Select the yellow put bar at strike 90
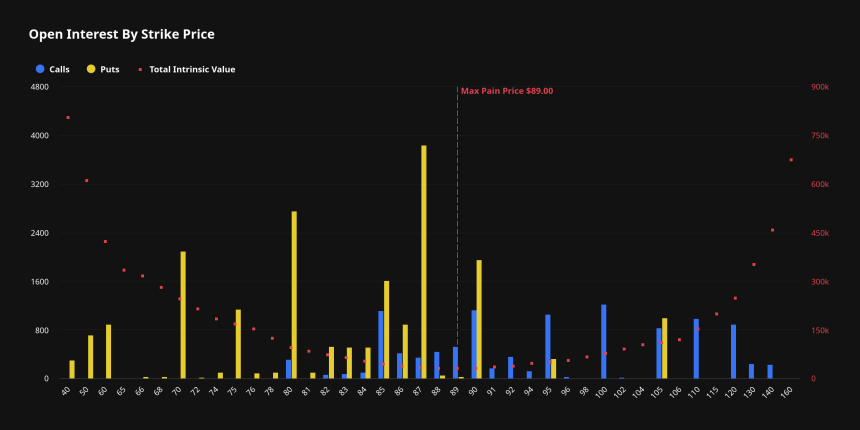The image size is (860, 430). (479, 319)
